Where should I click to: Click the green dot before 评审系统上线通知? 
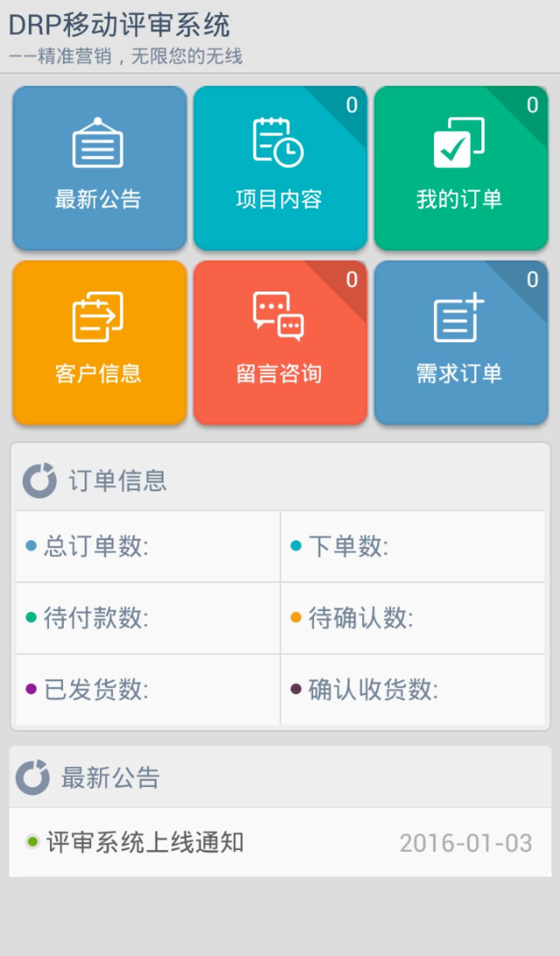(32, 841)
